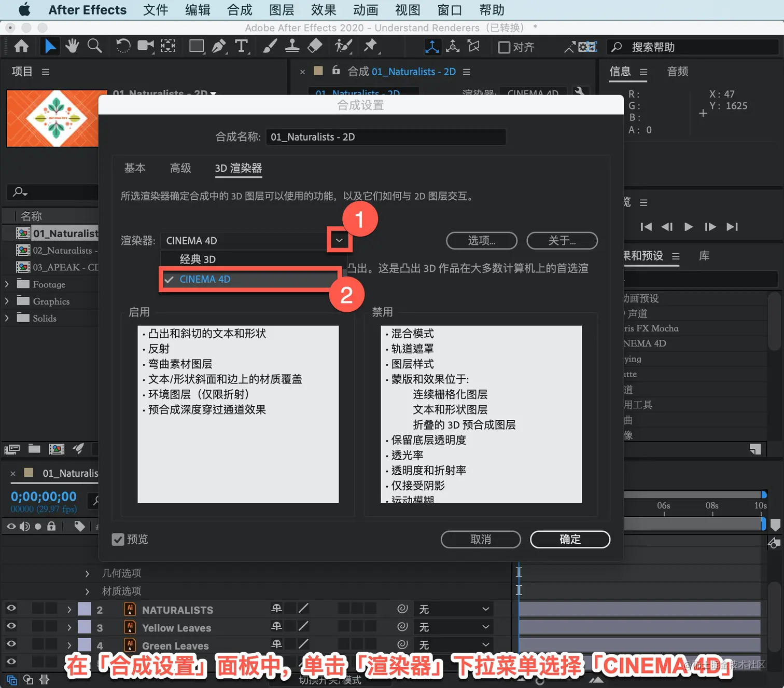Screen dimensions: 784x688
Task: Select the Pen tool
Action: pyautogui.click(x=219, y=47)
